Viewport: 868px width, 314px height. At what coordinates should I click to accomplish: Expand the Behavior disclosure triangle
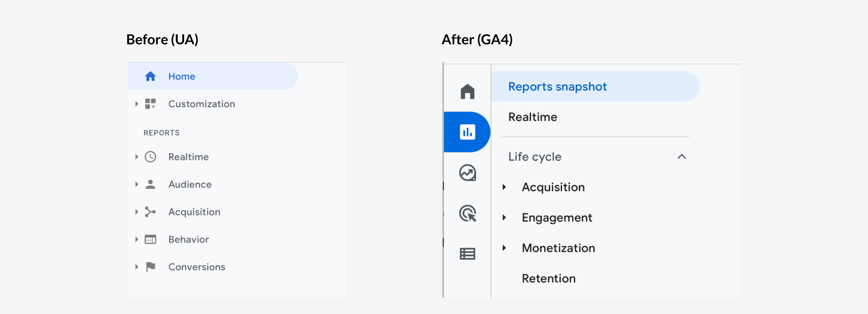pos(137,239)
